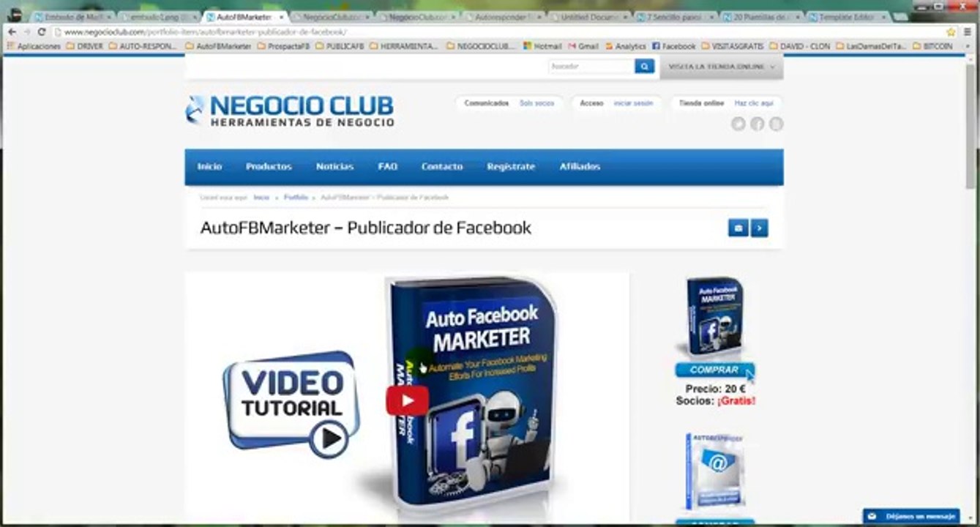The width and height of the screenshot is (980, 527).
Task: Open the LasDamasDelTa bookmark folder
Action: 871,46
